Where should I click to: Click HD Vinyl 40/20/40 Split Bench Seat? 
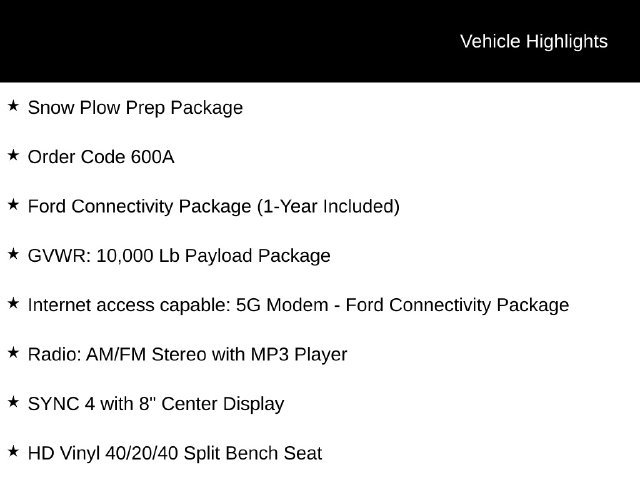click(175, 453)
